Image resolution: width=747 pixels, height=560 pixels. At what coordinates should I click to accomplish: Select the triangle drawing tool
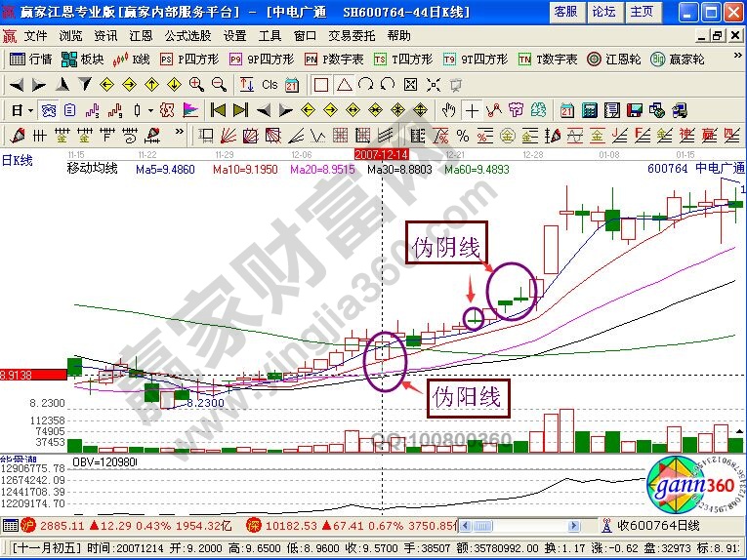[344, 85]
